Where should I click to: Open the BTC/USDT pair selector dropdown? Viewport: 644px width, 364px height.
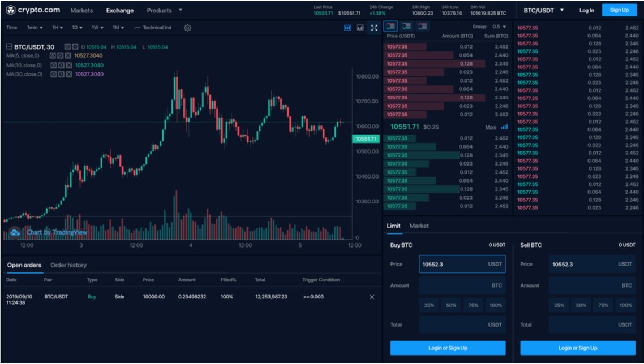click(542, 10)
